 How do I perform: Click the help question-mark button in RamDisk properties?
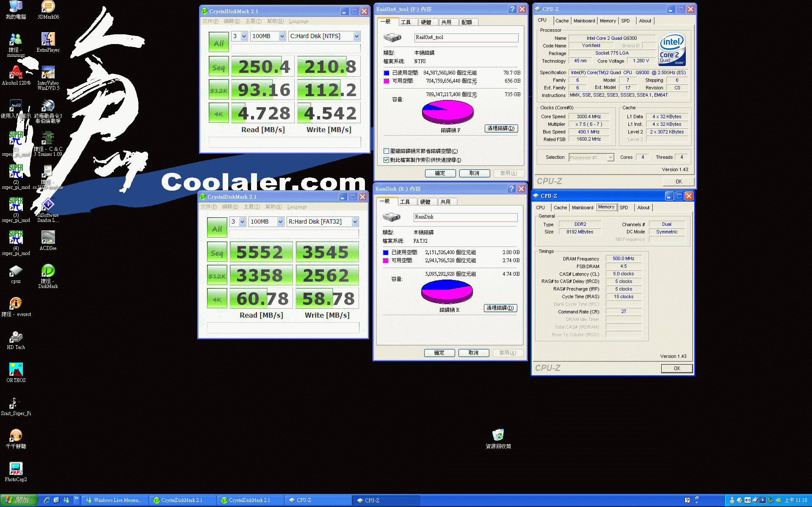(511, 188)
